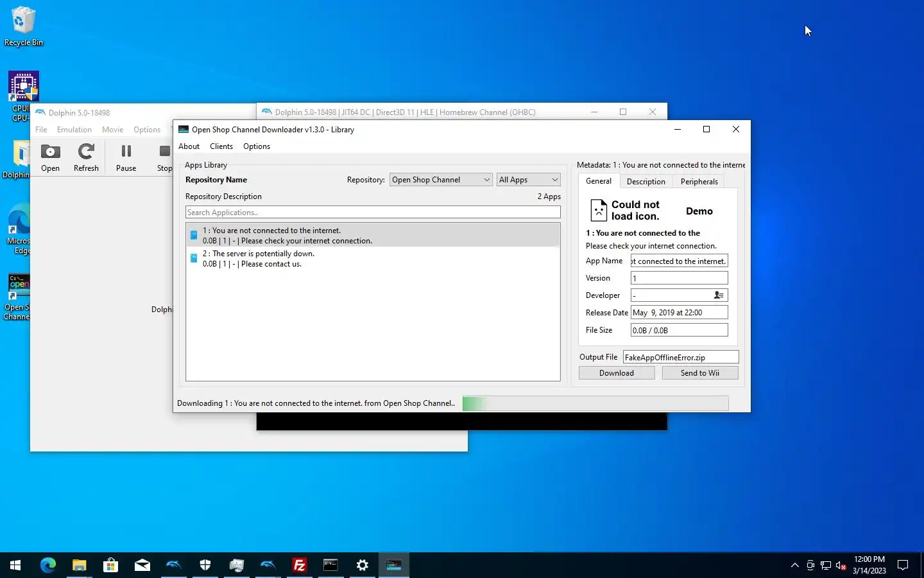Open the About menu
Viewport: 924px width, 578px height.
189,146
